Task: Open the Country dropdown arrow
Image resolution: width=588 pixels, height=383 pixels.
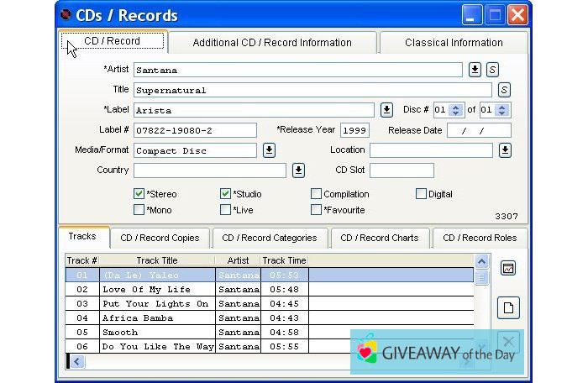Action: (298, 171)
